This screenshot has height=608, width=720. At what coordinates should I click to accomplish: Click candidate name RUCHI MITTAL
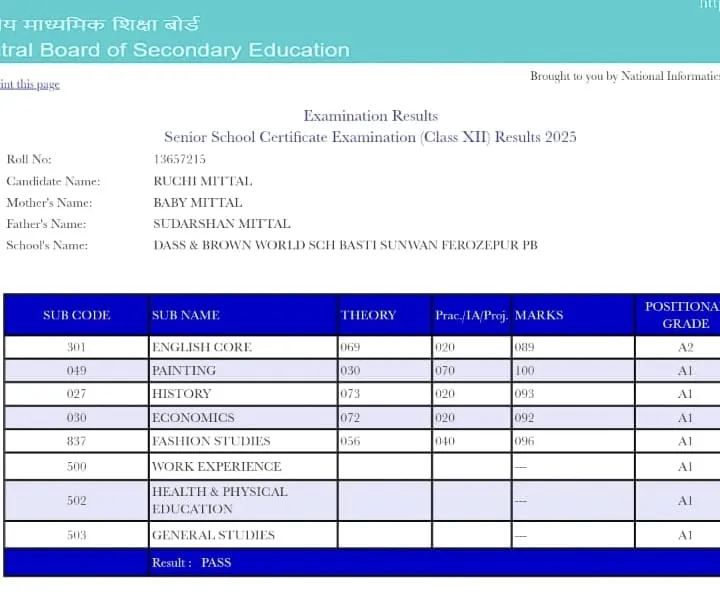pyautogui.click(x=202, y=181)
